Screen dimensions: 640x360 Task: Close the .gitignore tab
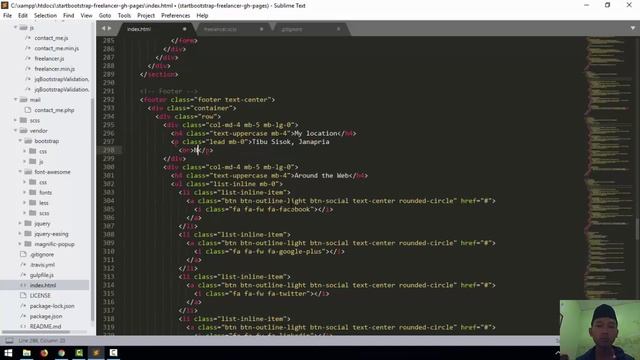pos(338,29)
